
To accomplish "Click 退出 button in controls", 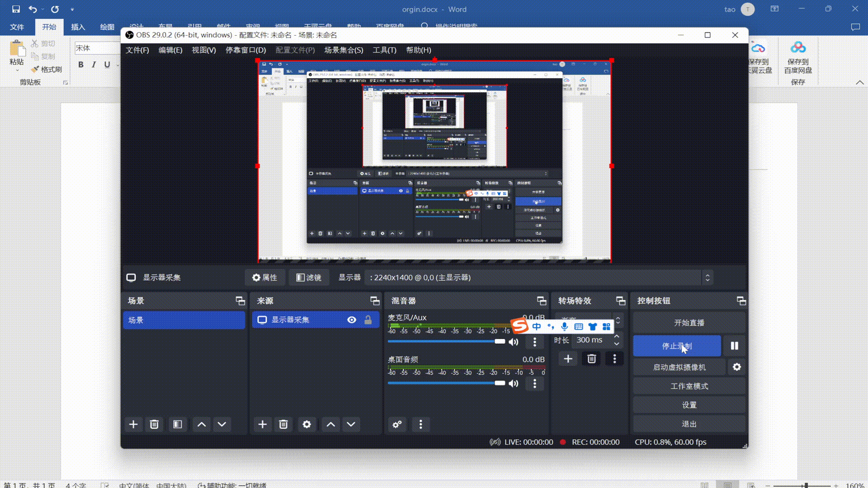I will pyautogui.click(x=689, y=424).
